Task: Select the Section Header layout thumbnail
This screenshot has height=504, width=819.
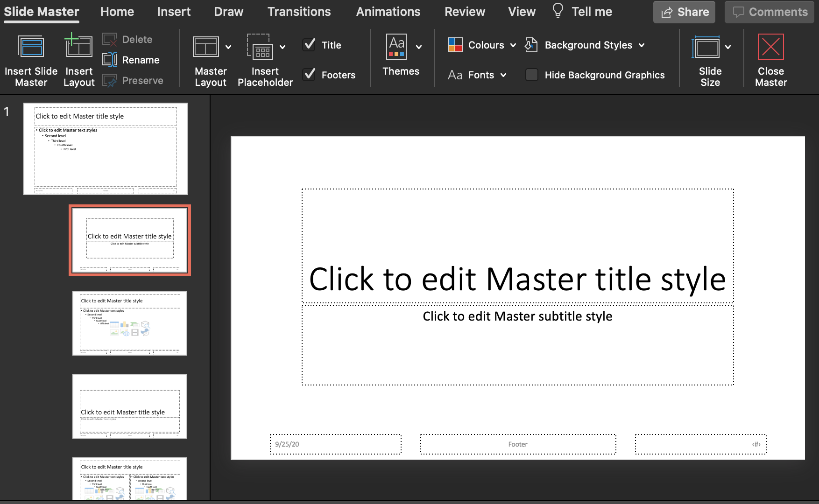Action: [x=130, y=406]
